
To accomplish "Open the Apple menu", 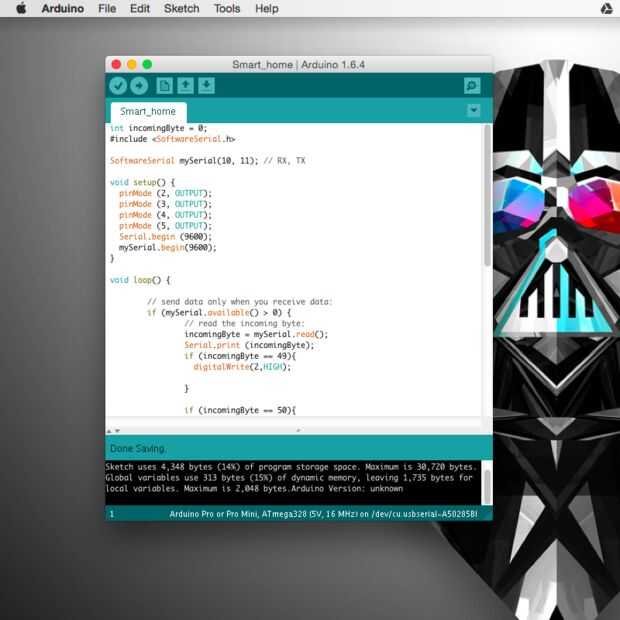I will point(21,8).
